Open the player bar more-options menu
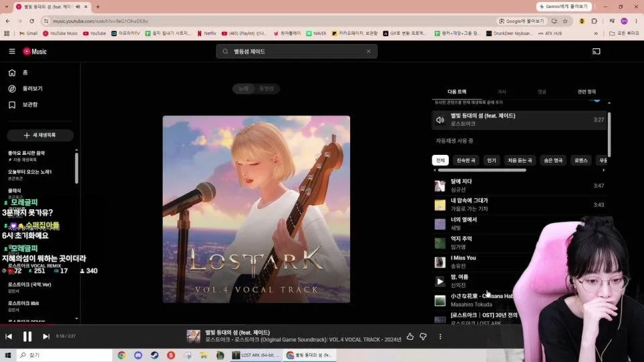This screenshot has height=362, width=644. 440,337
